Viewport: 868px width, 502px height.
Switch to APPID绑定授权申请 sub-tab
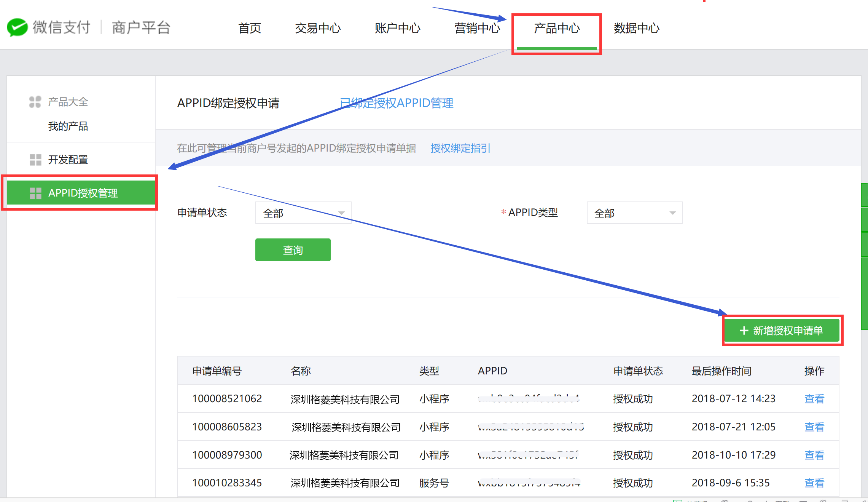tap(228, 103)
